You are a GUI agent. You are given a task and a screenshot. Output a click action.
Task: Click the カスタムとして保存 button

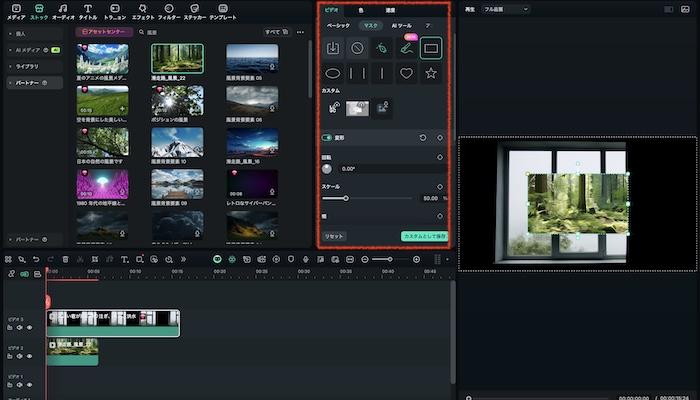[x=424, y=236]
